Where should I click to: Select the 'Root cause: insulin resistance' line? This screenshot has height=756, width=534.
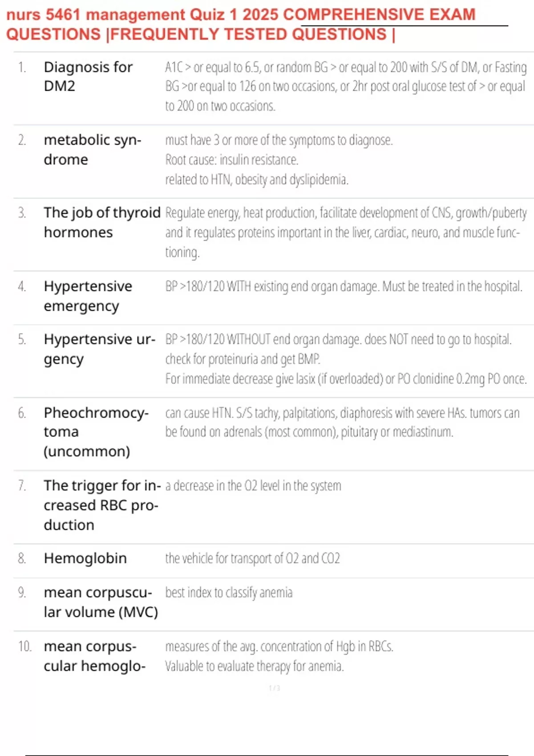coord(231,160)
